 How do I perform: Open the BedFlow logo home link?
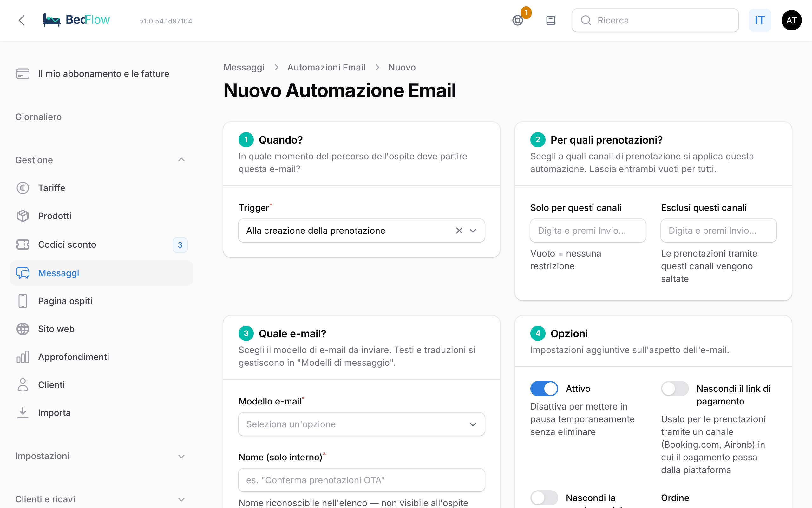(x=76, y=20)
